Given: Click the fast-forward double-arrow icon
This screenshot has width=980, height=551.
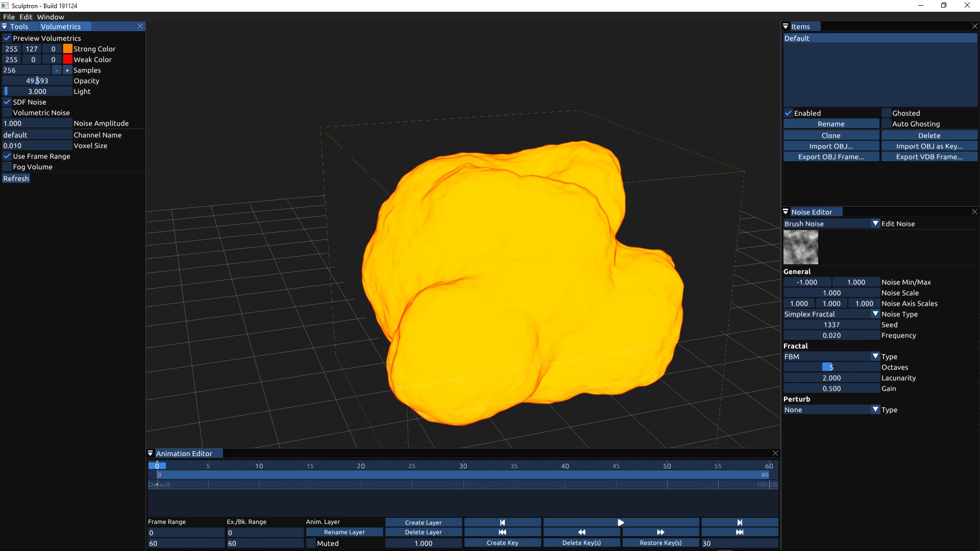Looking at the screenshot, I should coord(660,532).
